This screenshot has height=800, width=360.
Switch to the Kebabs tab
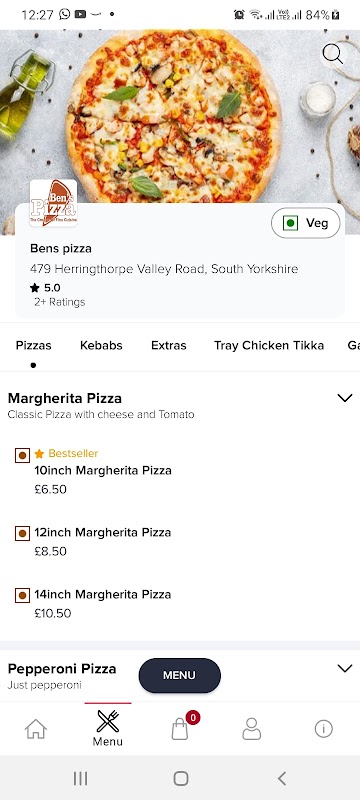(101, 345)
